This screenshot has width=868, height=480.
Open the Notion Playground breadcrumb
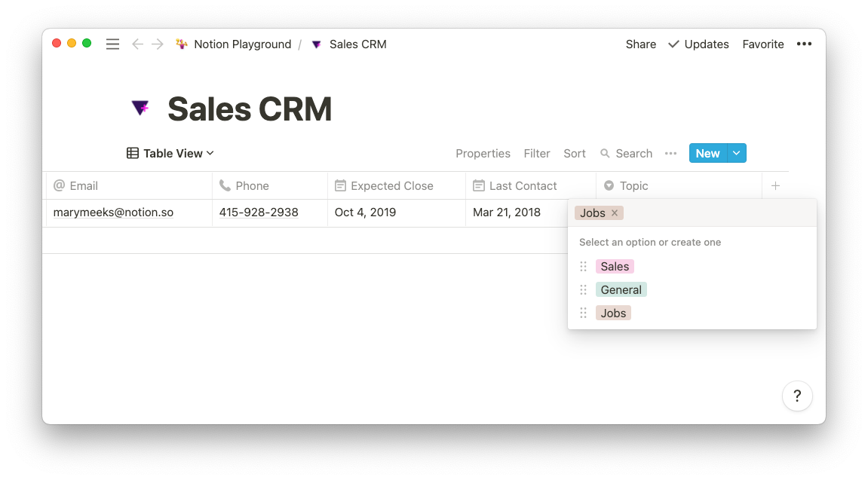242,44
